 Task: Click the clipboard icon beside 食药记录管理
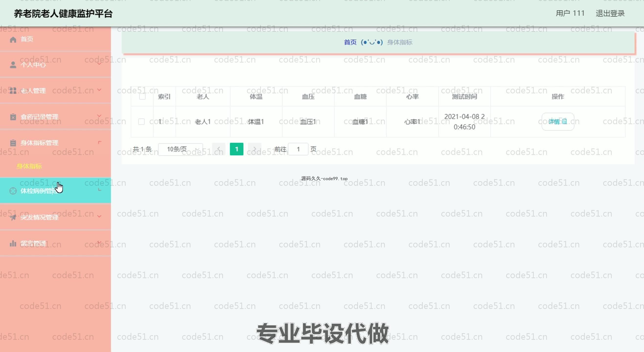[x=13, y=117]
